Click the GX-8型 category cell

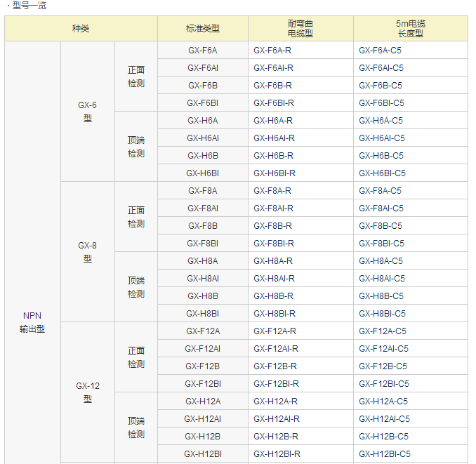pos(88,252)
